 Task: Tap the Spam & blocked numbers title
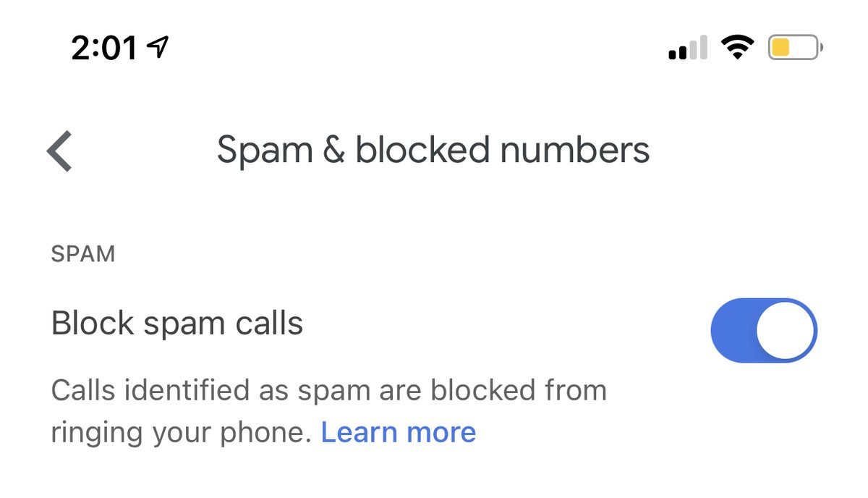pyautogui.click(x=433, y=151)
